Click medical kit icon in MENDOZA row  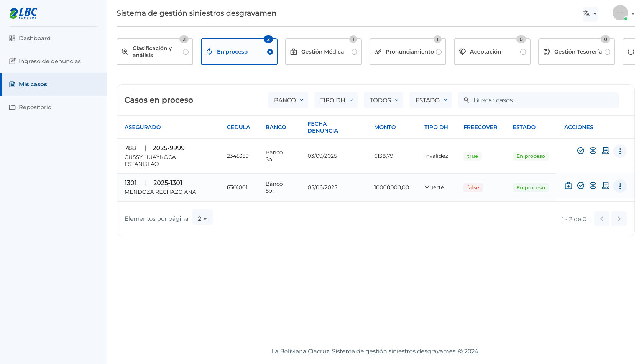(x=568, y=185)
